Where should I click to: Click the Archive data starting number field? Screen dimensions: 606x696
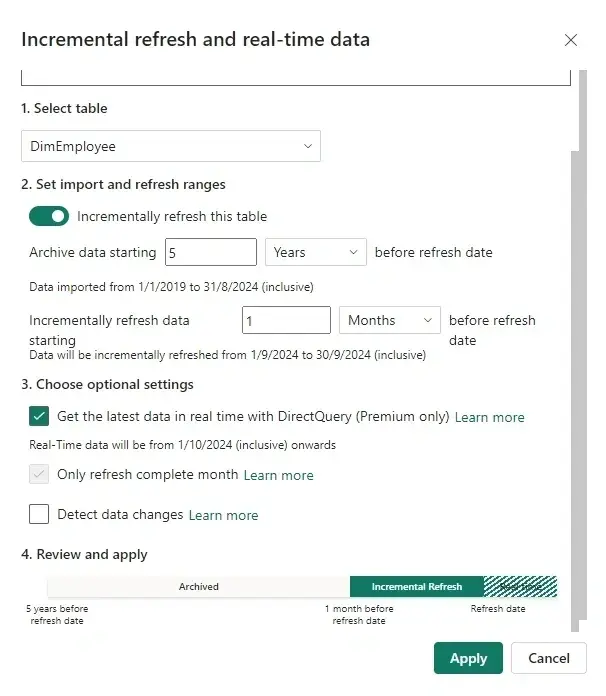tap(211, 253)
